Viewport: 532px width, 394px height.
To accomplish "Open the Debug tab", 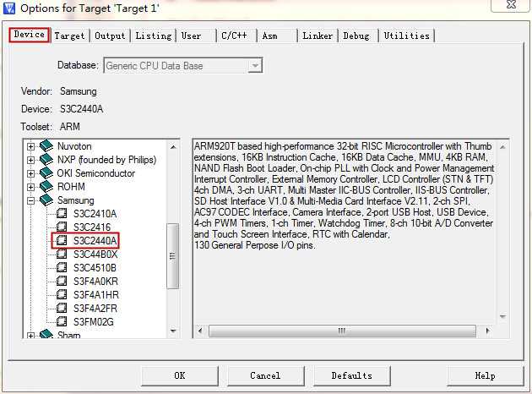I will click(356, 36).
